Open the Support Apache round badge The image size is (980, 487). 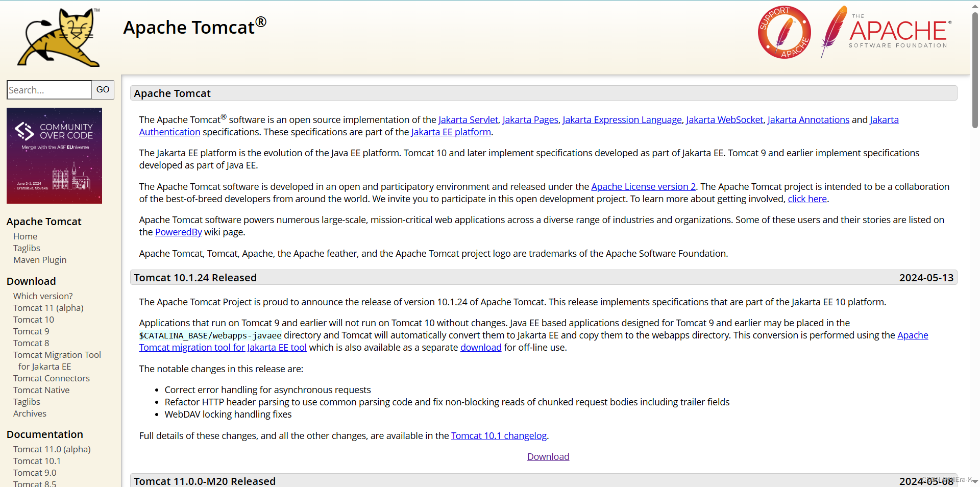[785, 32]
